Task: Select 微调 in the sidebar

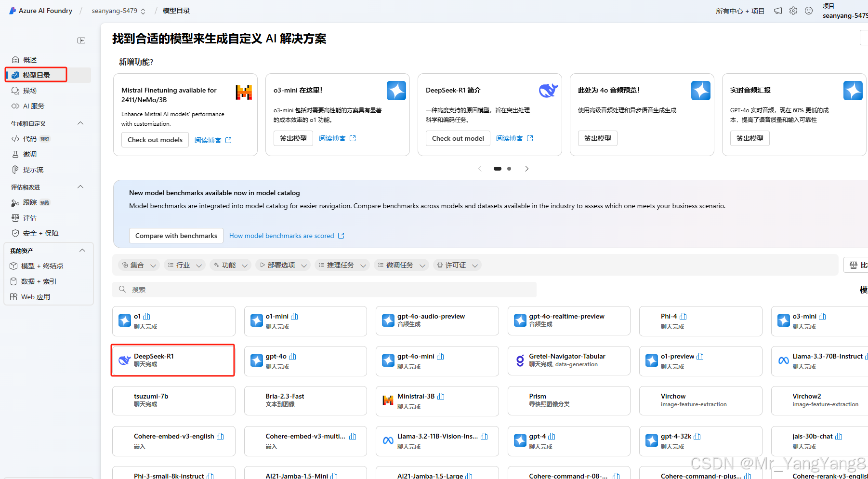Action: click(x=48, y=154)
